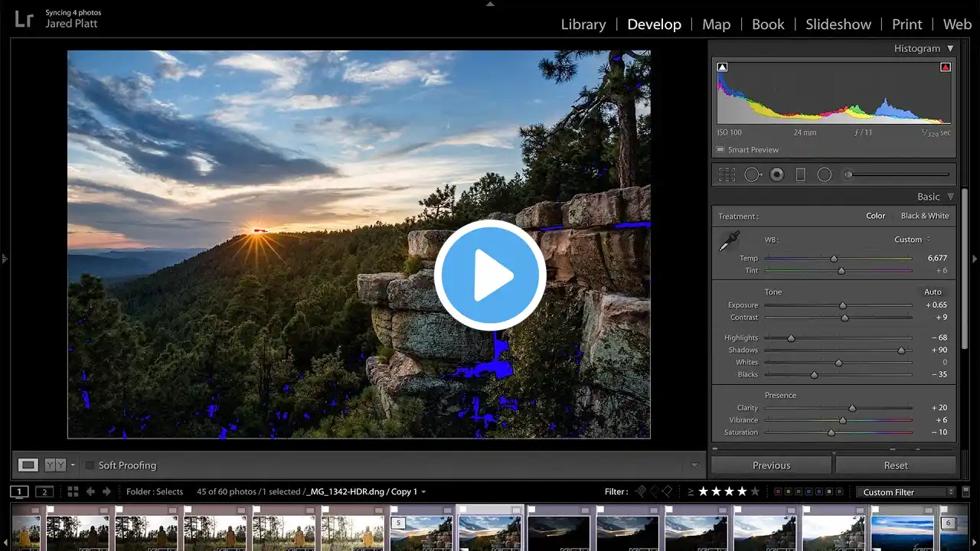The height and width of the screenshot is (551, 980).
Task: Click the Previous button
Action: [x=771, y=465]
